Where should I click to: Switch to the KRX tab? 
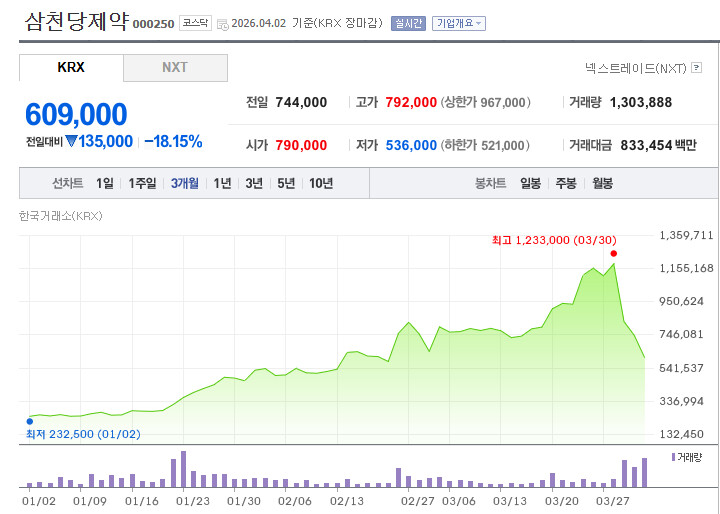[x=71, y=68]
